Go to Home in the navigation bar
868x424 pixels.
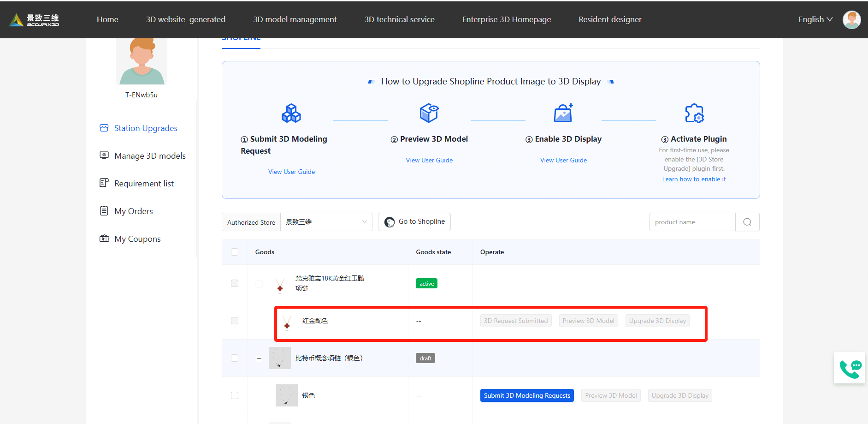tap(107, 19)
